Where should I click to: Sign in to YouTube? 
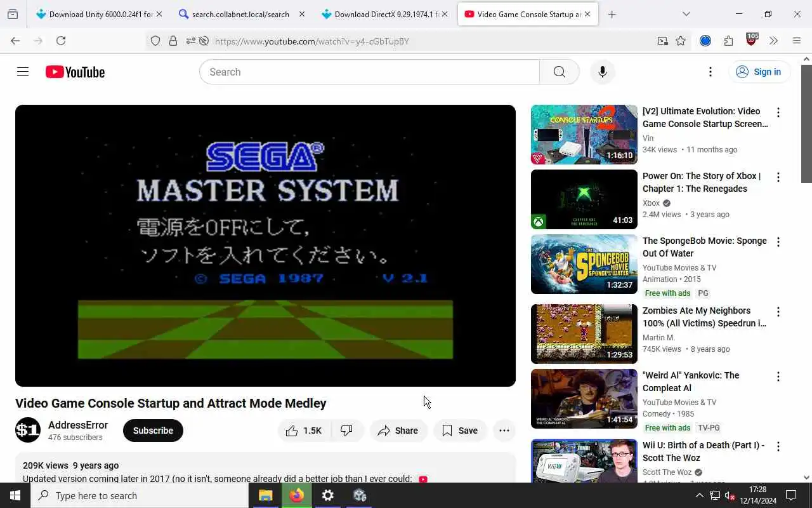[x=759, y=72]
